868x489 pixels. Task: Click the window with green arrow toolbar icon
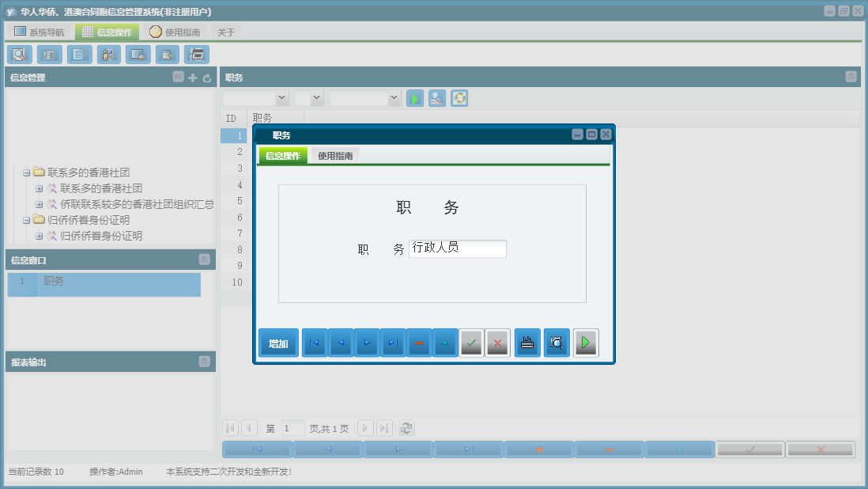coord(167,55)
